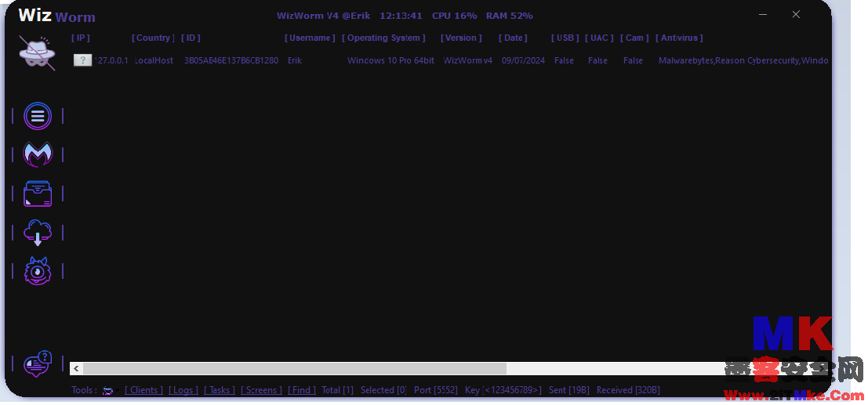Click the hamburger menu icon in sidebar
Image resolution: width=868 pixels, height=405 pixels.
(37, 116)
